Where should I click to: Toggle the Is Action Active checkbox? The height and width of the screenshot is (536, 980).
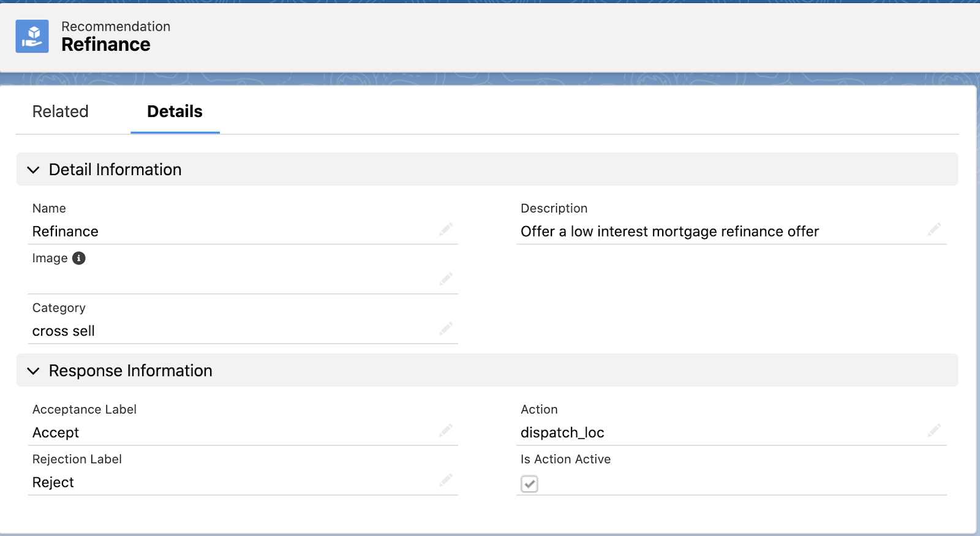pyautogui.click(x=529, y=484)
